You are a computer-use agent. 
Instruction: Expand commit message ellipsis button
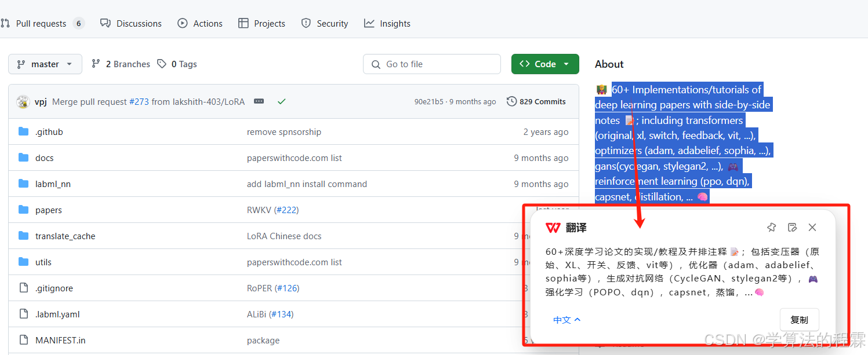click(x=259, y=101)
